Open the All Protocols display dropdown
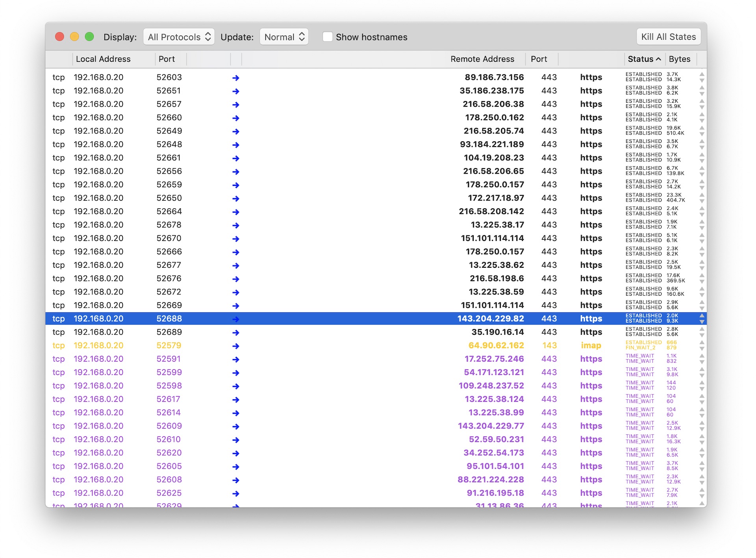 coord(179,37)
